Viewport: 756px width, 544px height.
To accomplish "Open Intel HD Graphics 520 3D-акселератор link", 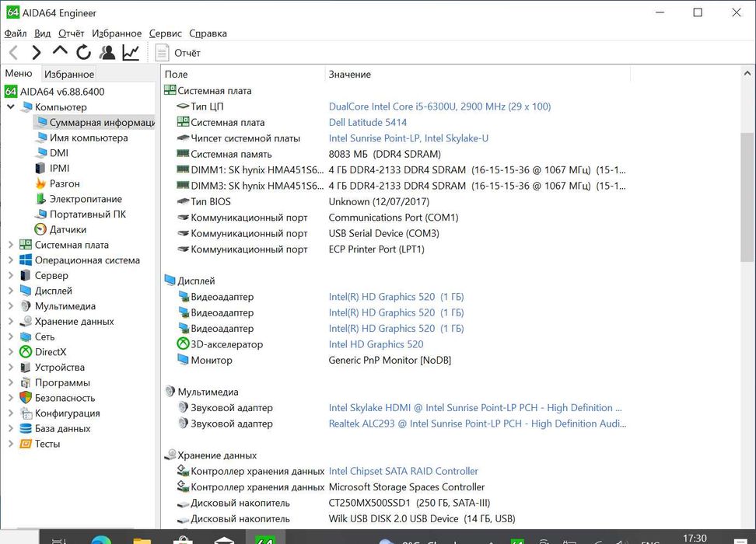I will pyautogui.click(x=376, y=344).
